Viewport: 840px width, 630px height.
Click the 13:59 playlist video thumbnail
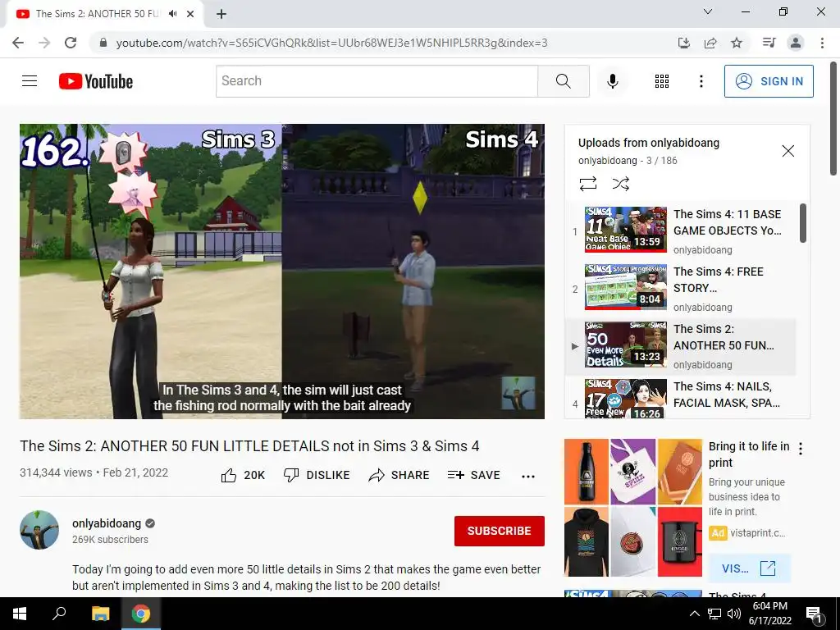tap(626, 230)
